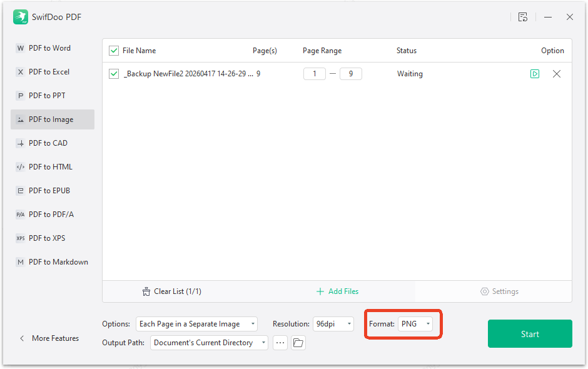Click the PDF to Markdown M icon
Image resolution: width=588 pixels, height=369 pixels.
tap(21, 262)
